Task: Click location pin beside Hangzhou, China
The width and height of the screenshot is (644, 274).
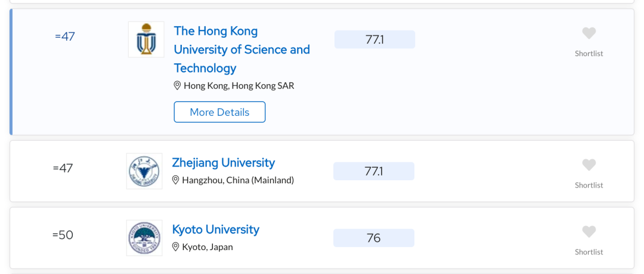Action: (175, 180)
